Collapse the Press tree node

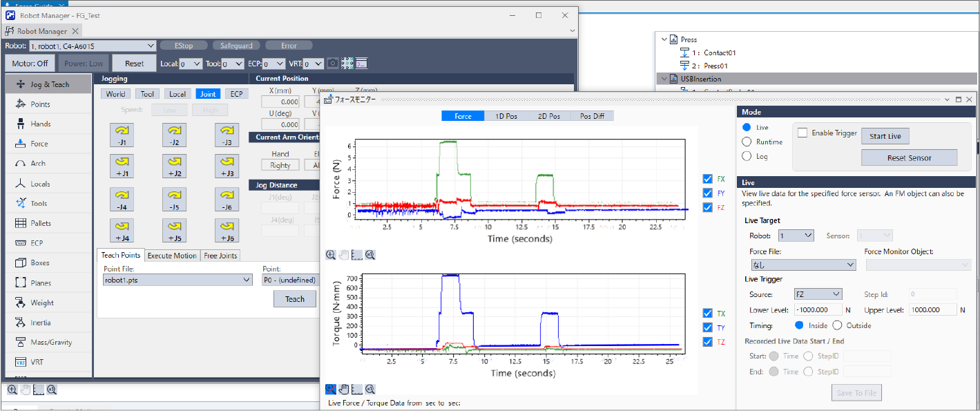(664, 39)
